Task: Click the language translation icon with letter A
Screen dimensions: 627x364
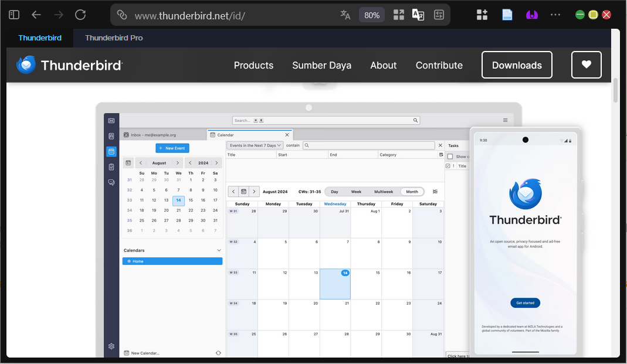Action: pyautogui.click(x=418, y=15)
